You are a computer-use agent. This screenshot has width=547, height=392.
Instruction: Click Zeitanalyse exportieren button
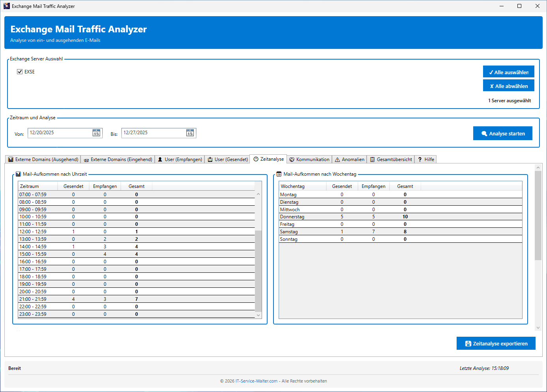pos(496,343)
